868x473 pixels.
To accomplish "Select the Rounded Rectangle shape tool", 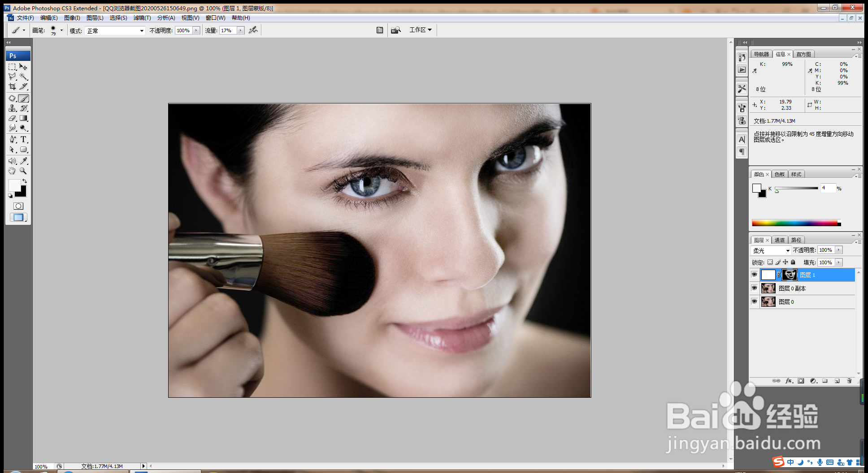I will [23, 150].
